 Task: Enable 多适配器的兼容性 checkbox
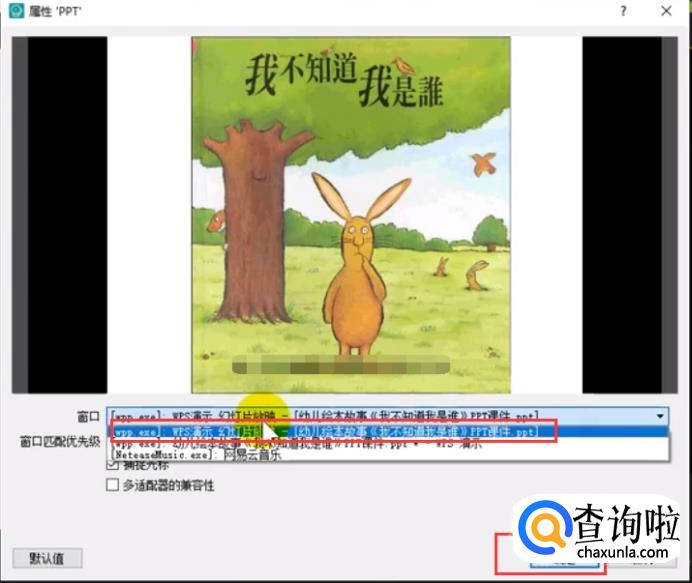[113, 485]
